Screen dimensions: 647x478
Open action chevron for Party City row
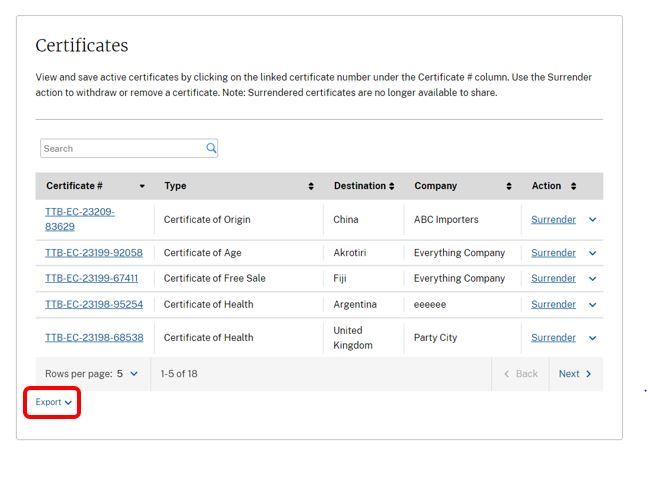[x=592, y=338]
